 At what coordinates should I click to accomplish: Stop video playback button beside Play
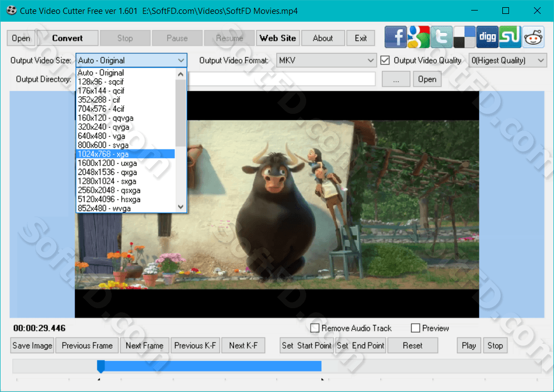(x=495, y=345)
